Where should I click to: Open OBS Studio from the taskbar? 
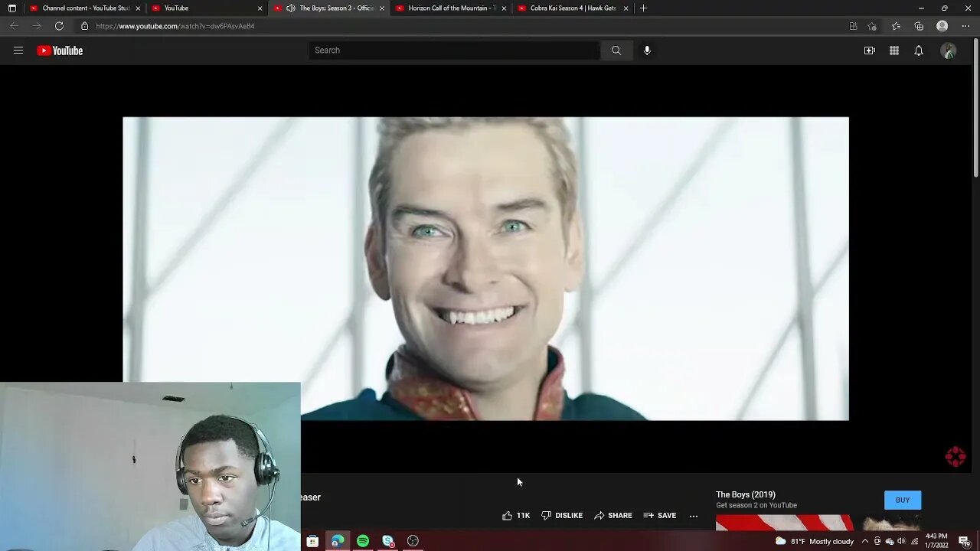(x=413, y=541)
